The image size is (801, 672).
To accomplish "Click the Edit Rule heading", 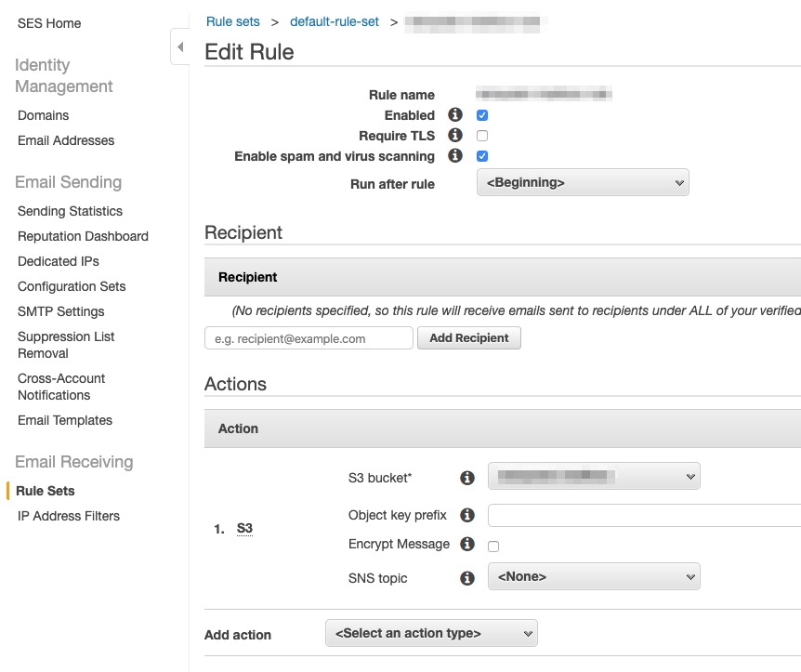I will [x=249, y=52].
